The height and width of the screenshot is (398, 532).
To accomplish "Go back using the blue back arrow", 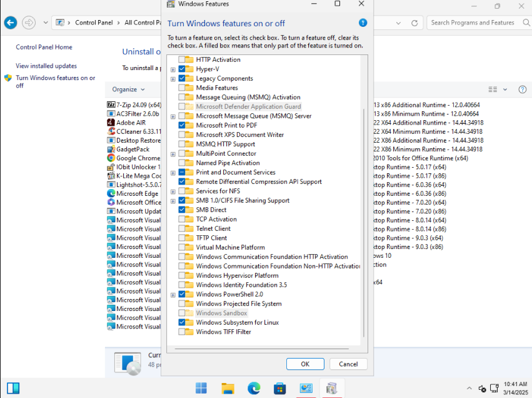I will tap(11, 23).
